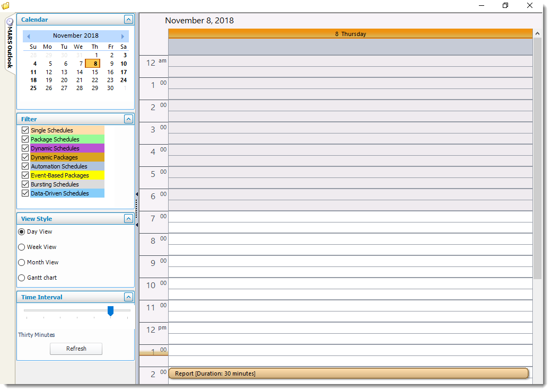Disable Event-Based Packages filter
Image resolution: width=551 pixels, height=392 pixels.
pyautogui.click(x=25, y=175)
